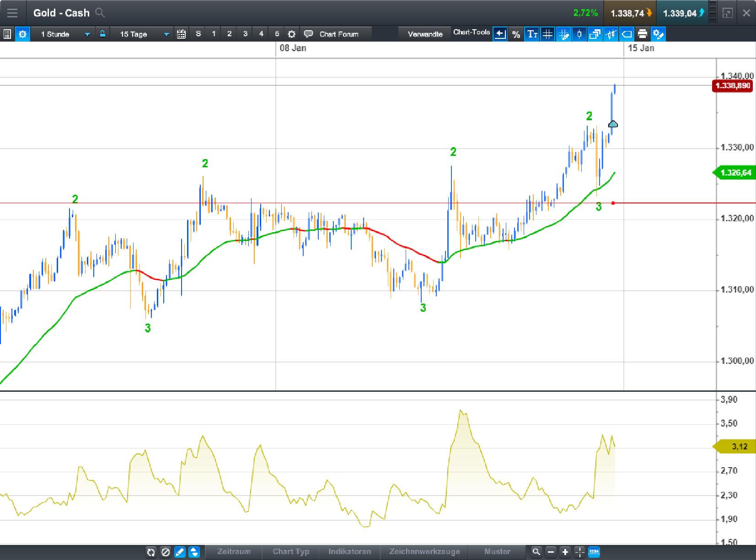Screen dimensions: 756x560
Task: Open the percentage scale tool
Action: [516, 33]
